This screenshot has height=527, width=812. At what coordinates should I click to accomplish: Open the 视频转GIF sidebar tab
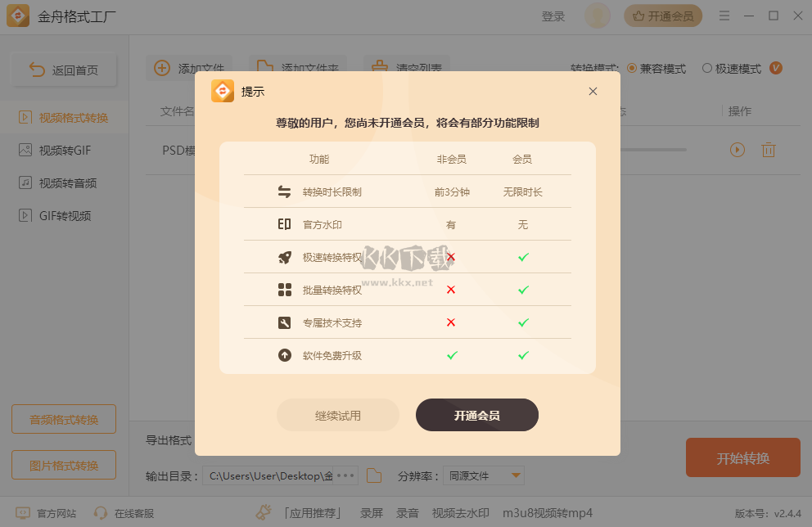click(x=64, y=151)
